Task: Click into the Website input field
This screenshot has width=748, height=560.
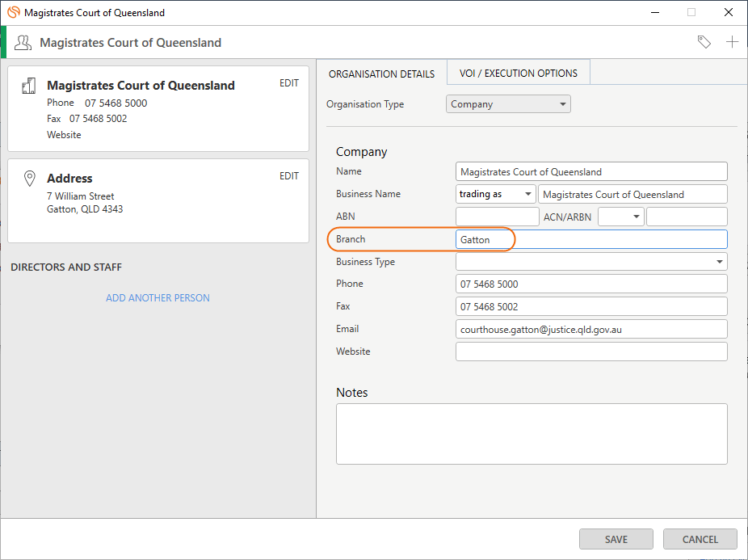Action: (591, 352)
